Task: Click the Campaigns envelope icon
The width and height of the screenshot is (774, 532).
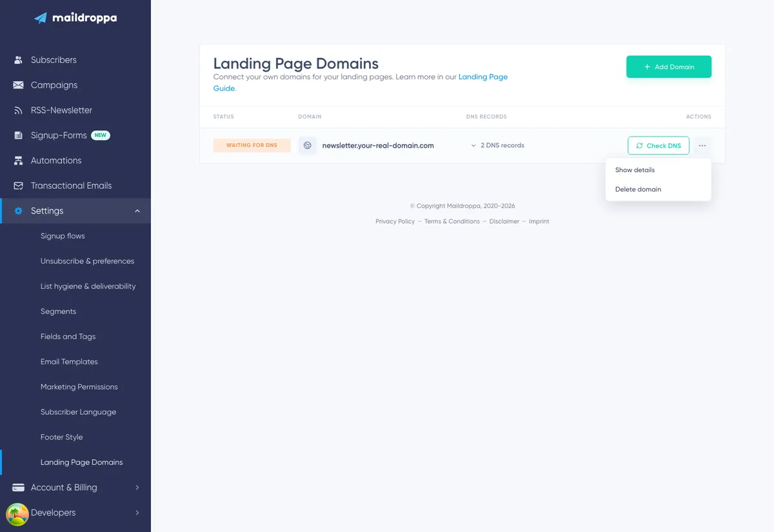Action: tap(18, 85)
